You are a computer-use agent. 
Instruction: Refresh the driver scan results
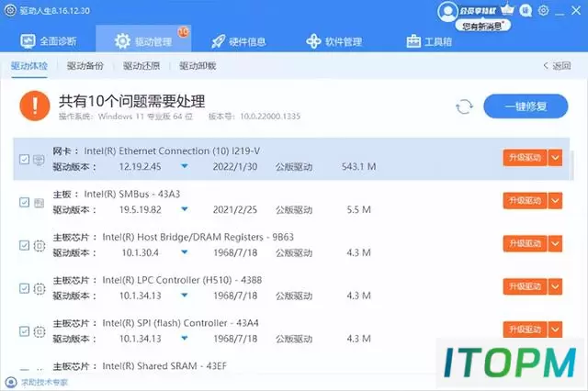click(x=464, y=106)
